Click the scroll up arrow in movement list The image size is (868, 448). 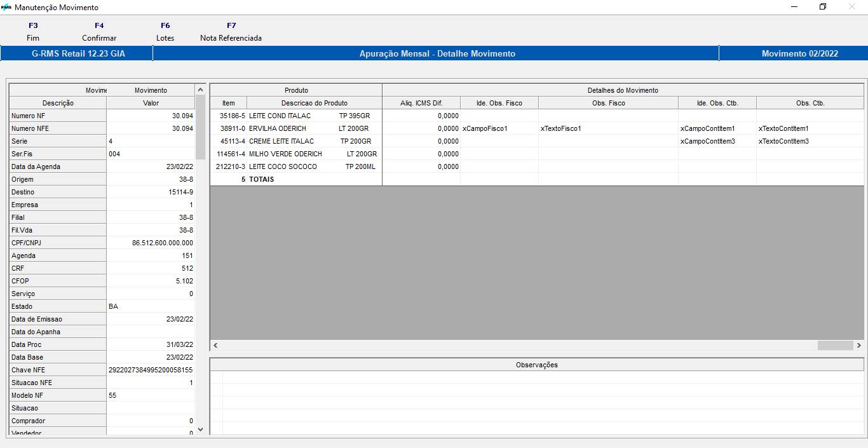(x=201, y=90)
